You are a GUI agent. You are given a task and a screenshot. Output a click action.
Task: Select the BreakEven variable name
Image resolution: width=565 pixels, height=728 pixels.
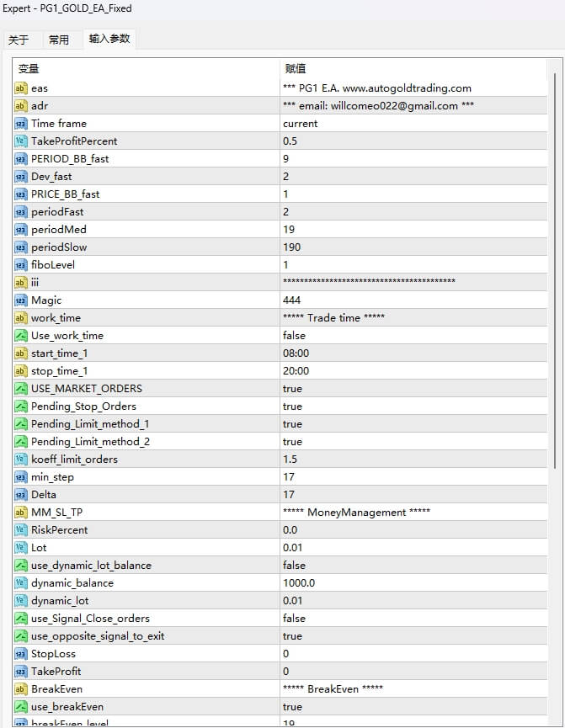point(56,689)
